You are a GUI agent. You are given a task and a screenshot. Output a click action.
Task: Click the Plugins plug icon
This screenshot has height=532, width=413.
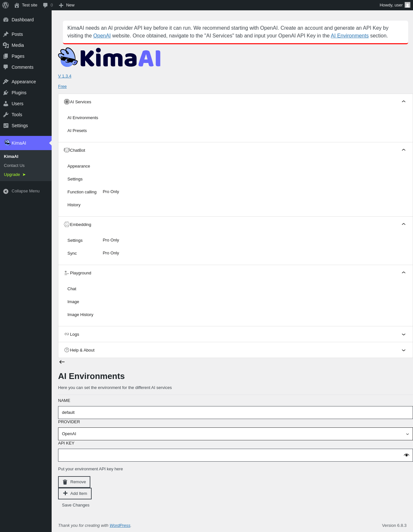pyautogui.click(x=6, y=93)
